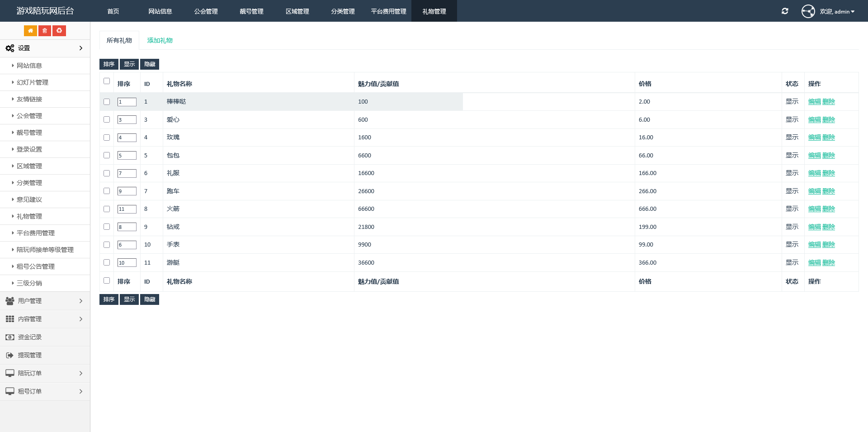868x432 pixels.
Task: Check the box for 包包 row
Action: (107, 155)
